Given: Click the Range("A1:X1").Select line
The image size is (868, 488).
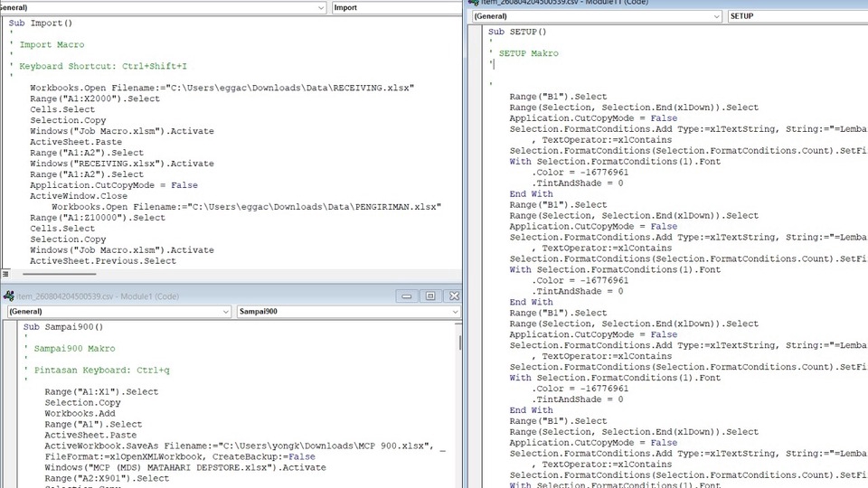Looking at the screenshot, I should point(101,391).
